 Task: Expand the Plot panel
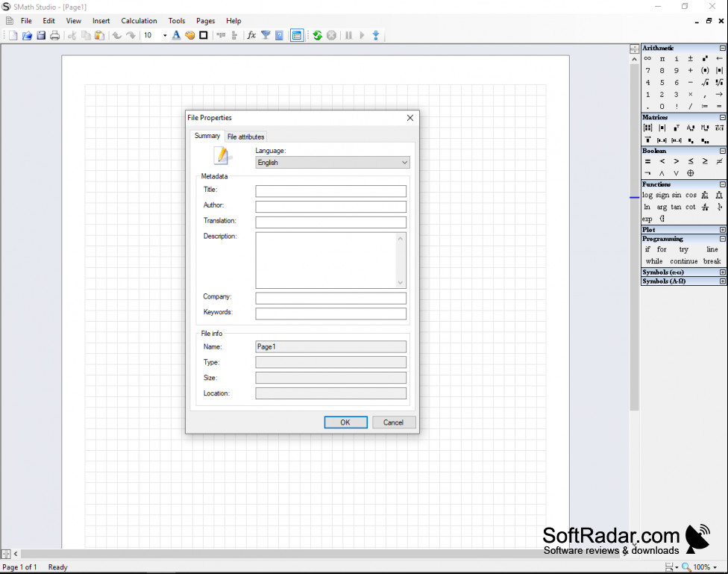[x=723, y=230]
